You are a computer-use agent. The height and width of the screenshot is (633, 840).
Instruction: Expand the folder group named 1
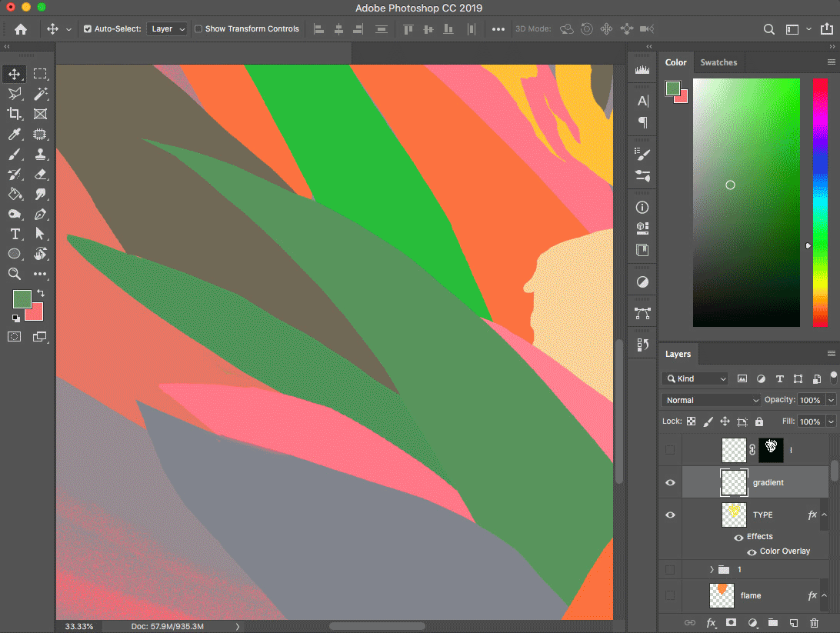tap(712, 570)
